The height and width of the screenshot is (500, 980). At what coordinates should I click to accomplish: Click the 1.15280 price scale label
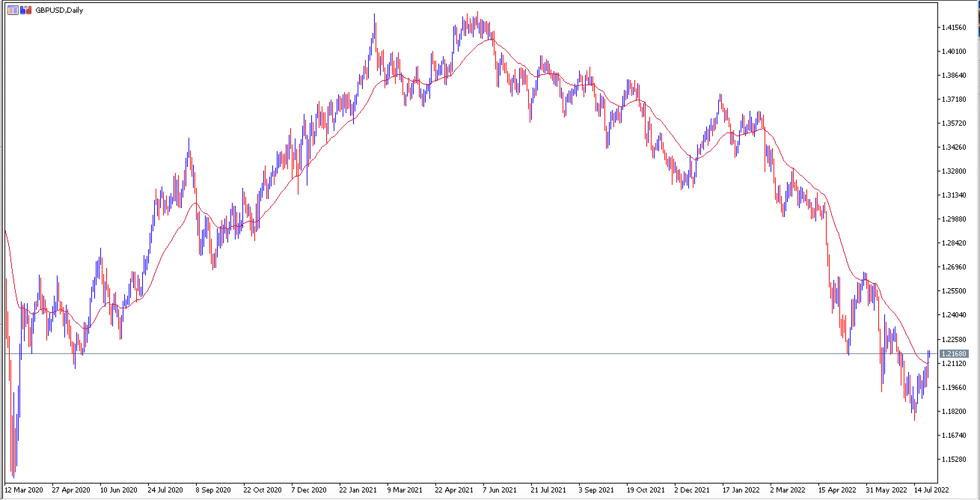point(953,460)
